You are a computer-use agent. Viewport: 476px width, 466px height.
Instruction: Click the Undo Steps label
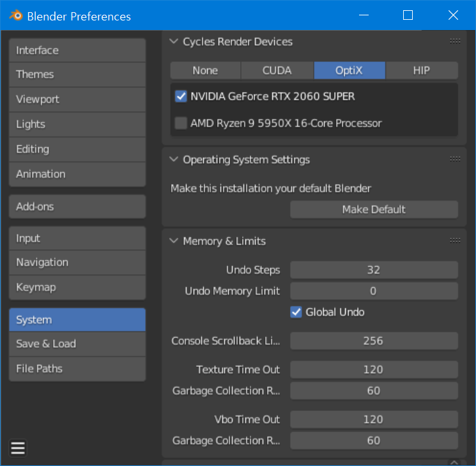coord(253,270)
